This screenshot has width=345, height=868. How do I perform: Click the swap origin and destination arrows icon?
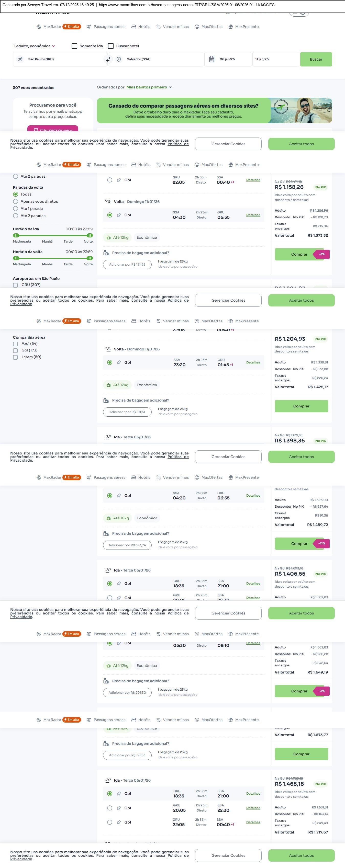(108, 59)
